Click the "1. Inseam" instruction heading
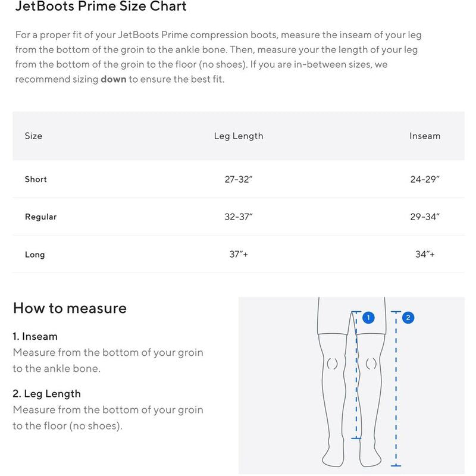The image size is (476, 476). pos(35,336)
